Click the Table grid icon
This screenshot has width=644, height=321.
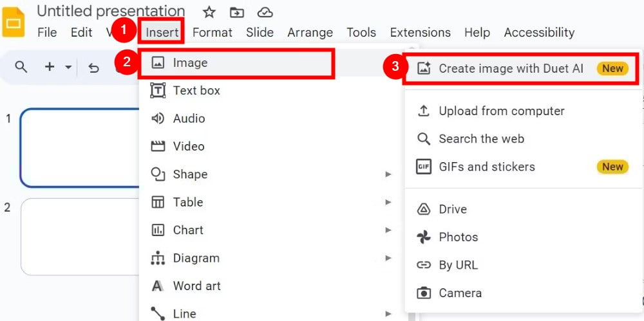(158, 202)
